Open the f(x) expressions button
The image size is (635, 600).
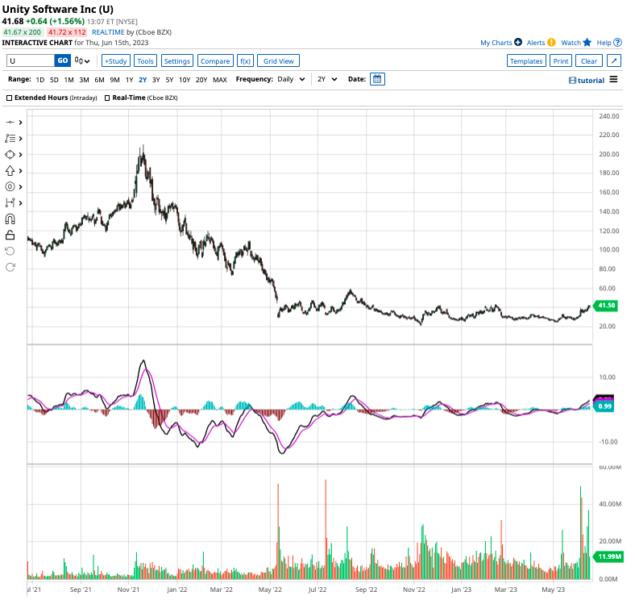pos(245,61)
